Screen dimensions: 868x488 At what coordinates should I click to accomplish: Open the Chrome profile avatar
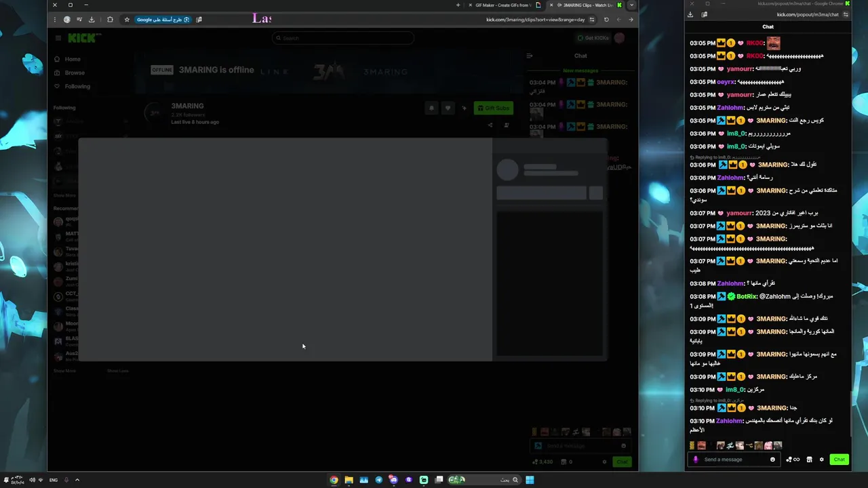[x=66, y=20]
